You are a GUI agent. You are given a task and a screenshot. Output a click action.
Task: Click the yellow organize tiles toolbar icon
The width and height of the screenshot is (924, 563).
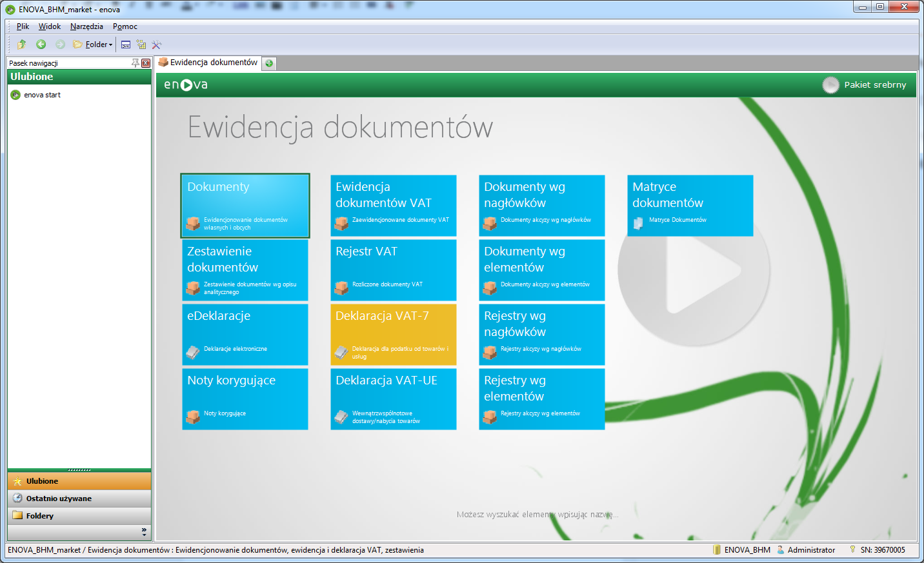[141, 44]
